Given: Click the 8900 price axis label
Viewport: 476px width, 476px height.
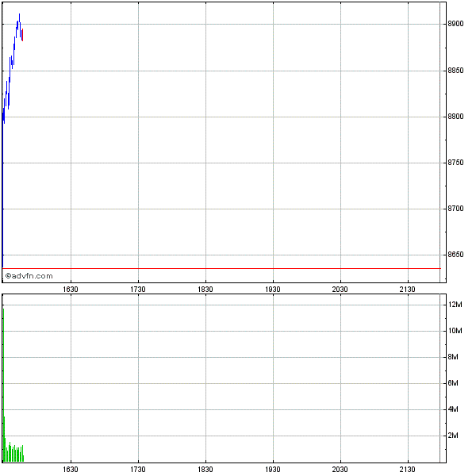Looking at the screenshot, I should (455, 24).
